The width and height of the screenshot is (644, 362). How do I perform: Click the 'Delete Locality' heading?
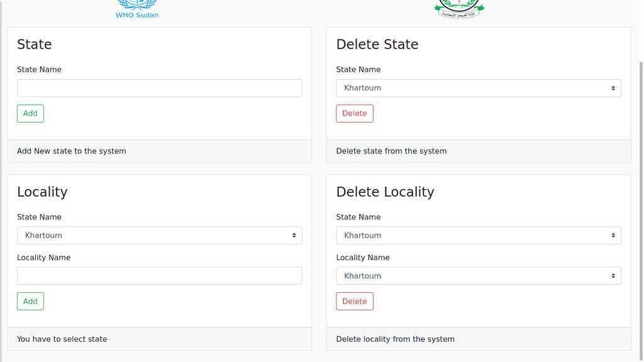tap(385, 192)
